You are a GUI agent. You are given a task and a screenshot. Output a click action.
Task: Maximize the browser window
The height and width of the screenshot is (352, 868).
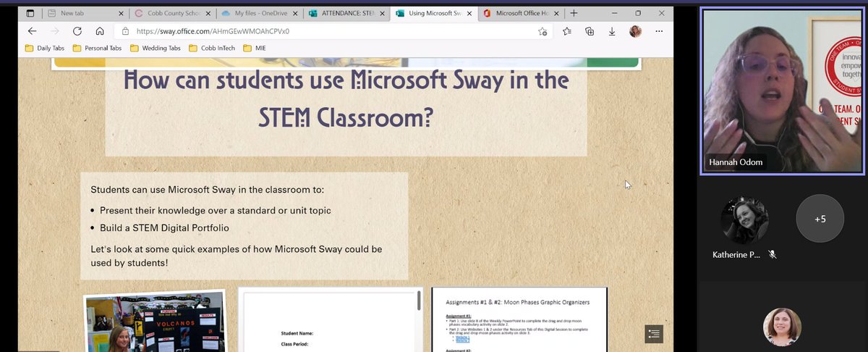coord(638,13)
